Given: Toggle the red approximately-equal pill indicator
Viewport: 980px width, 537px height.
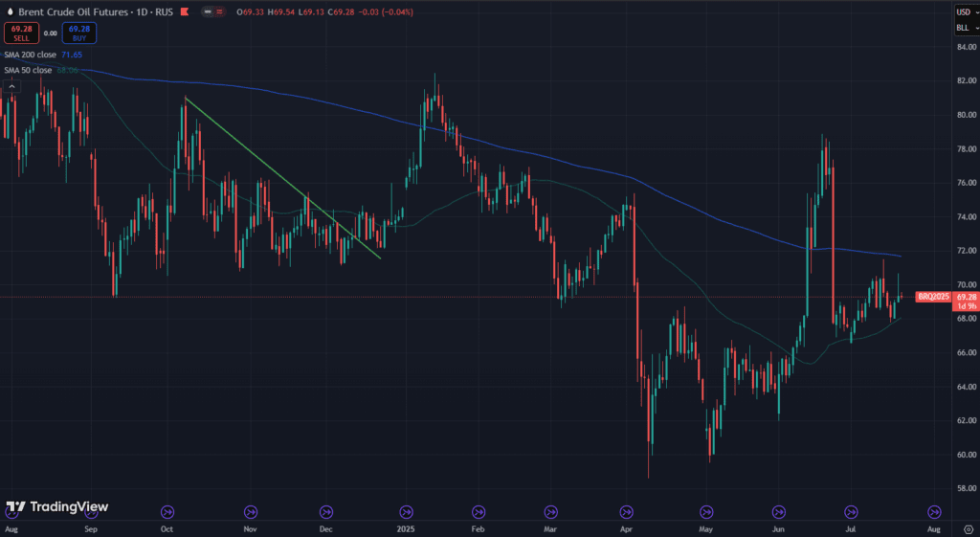Looking at the screenshot, I should tap(220, 11).
